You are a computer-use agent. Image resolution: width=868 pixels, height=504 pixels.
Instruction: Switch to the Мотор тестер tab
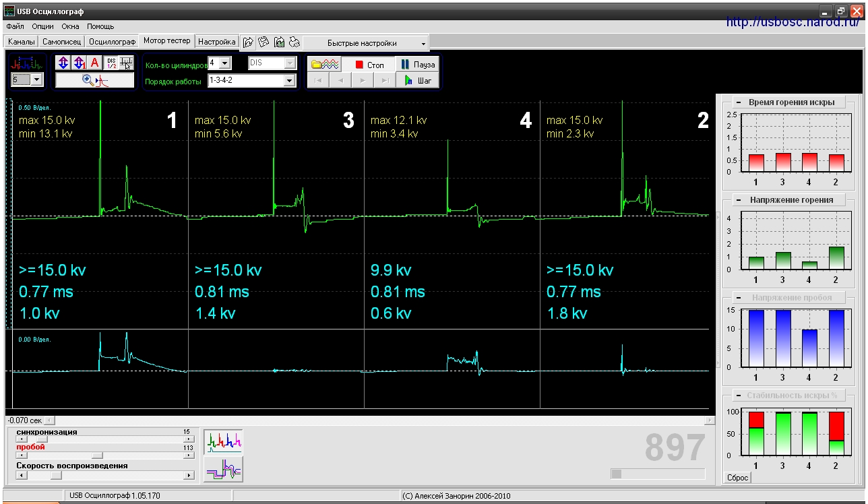166,40
